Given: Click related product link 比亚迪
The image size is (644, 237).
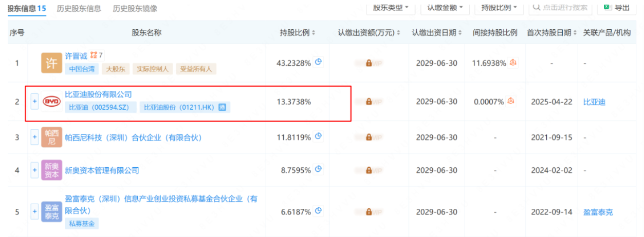Looking at the screenshot, I should point(594,102).
